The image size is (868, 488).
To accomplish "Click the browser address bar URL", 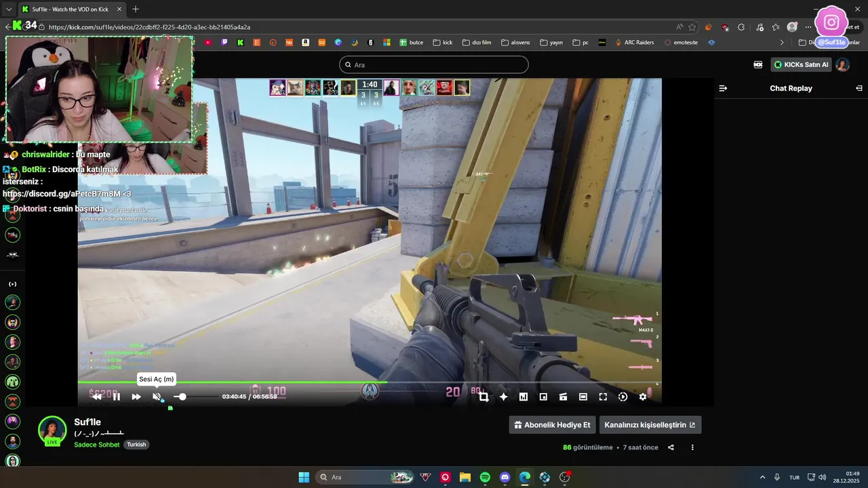I will pyautogui.click(x=149, y=27).
